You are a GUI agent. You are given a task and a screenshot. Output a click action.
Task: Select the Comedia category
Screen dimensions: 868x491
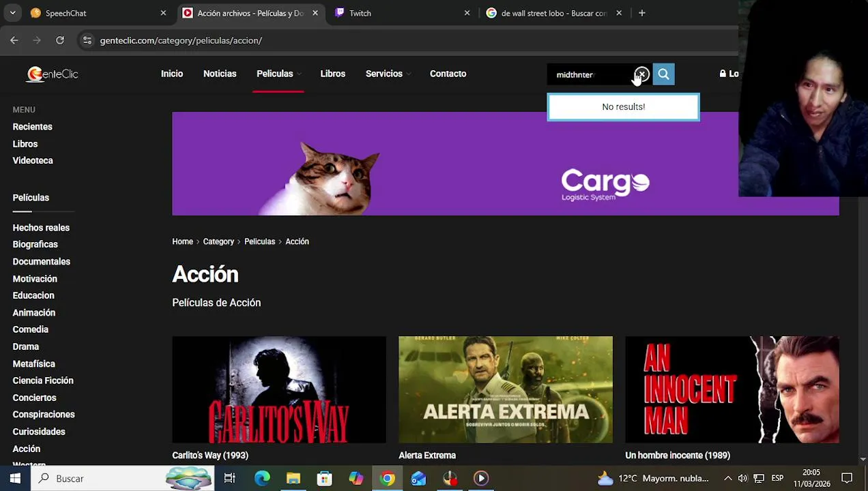click(31, 329)
